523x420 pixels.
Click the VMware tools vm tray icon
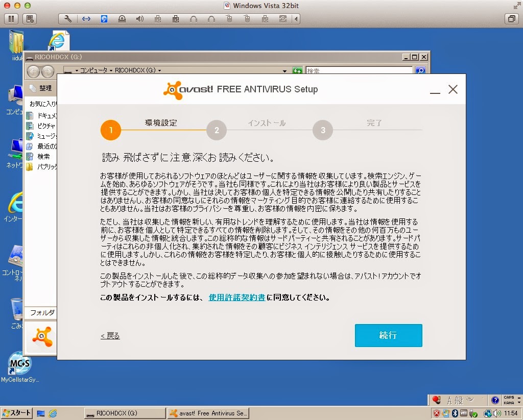tap(464, 413)
